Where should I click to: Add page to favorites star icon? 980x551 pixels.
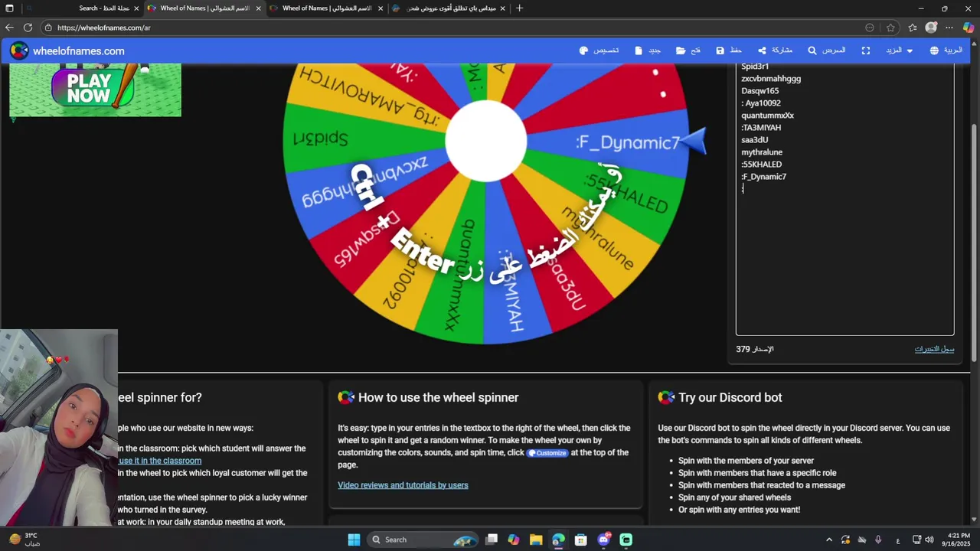(x=890, y=28)
